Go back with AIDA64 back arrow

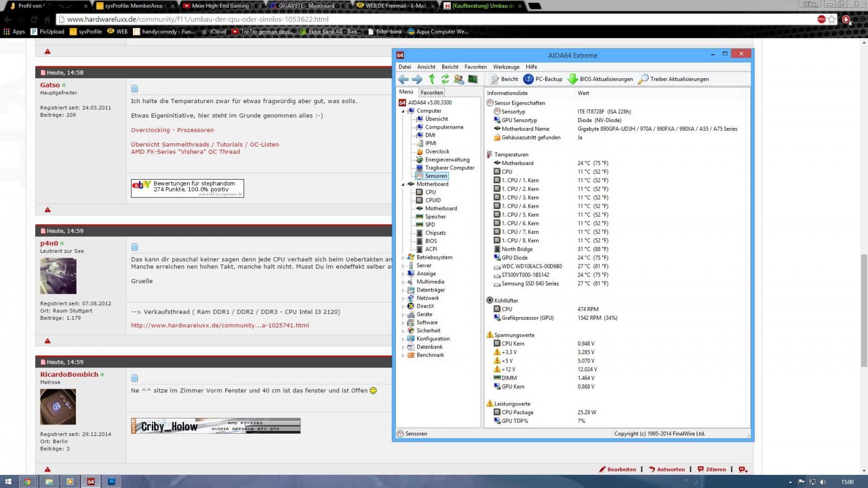403,79
